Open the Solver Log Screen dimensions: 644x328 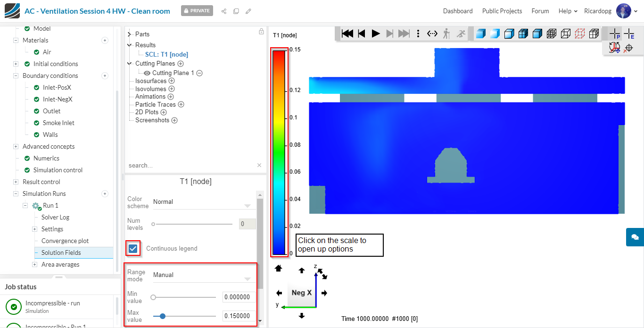pos(55,217)
